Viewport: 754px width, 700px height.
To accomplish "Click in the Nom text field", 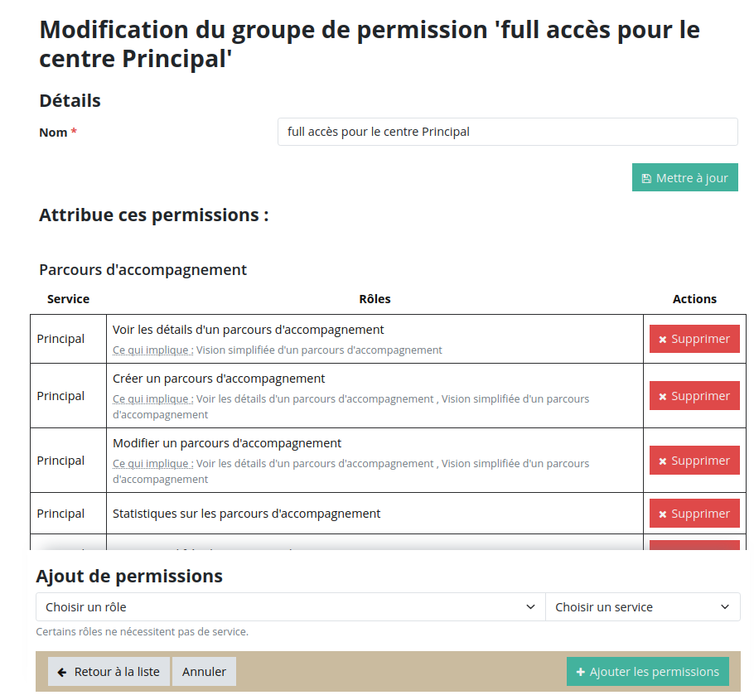I will coord(507,132).
